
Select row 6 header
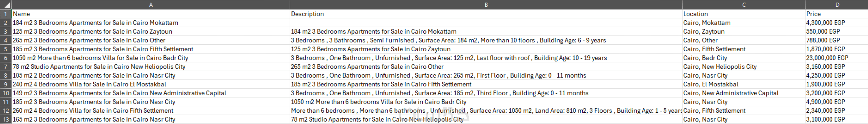(6, 58)
